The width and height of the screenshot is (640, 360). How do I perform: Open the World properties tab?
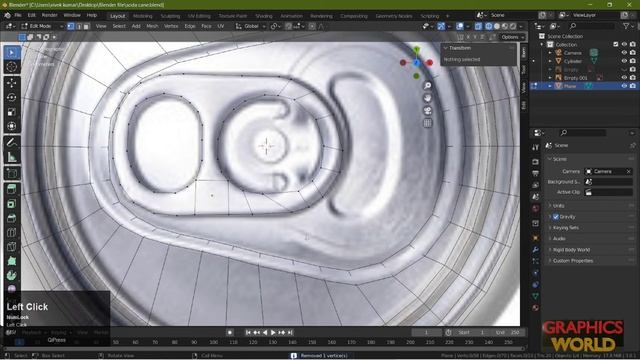coord(535,208)
